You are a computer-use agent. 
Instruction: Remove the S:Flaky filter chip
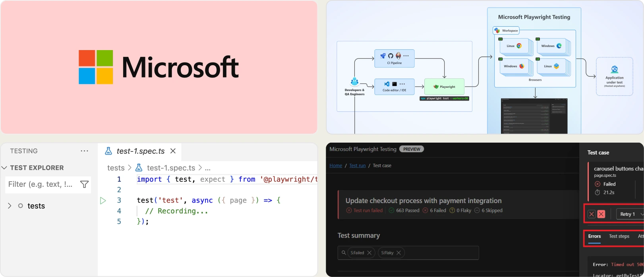[x=398, y=253]
